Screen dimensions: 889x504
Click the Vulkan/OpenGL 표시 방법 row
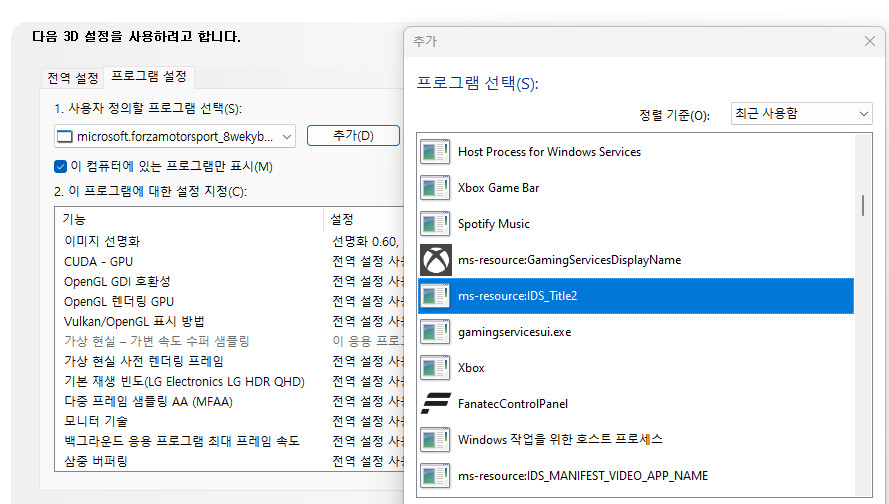coord(230,321)
